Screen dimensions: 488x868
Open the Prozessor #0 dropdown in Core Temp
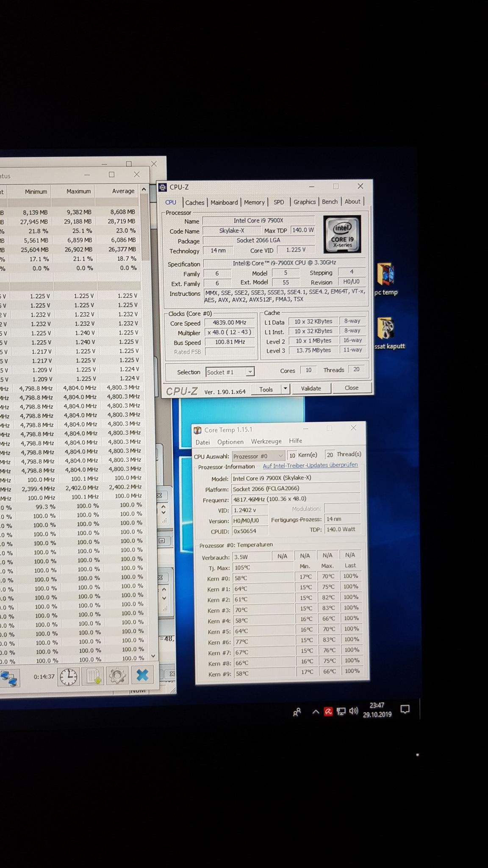pos(258,456)
